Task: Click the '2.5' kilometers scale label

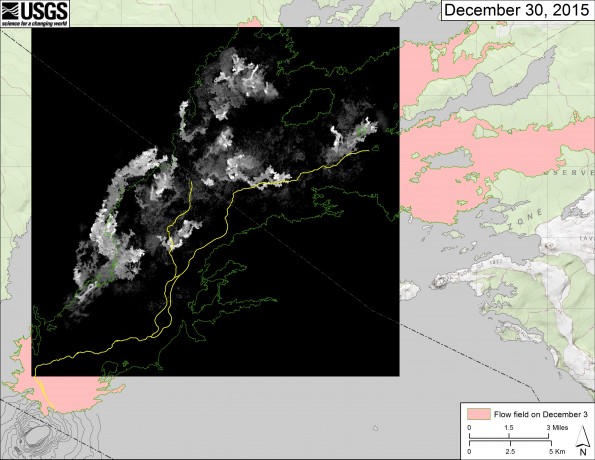Action: (x=510, y=451)
